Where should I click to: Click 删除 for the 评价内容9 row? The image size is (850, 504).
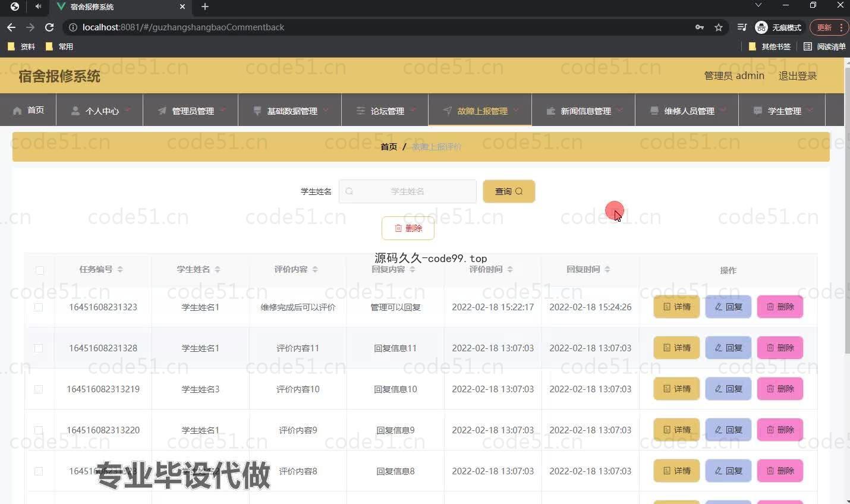pyautogui.click(x=780, y=430)
